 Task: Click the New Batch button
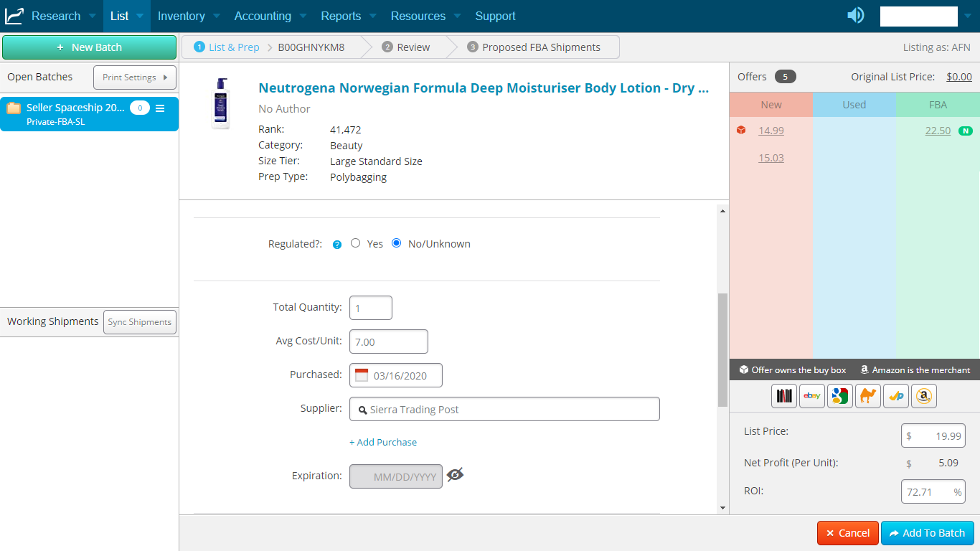click(89, 47)
